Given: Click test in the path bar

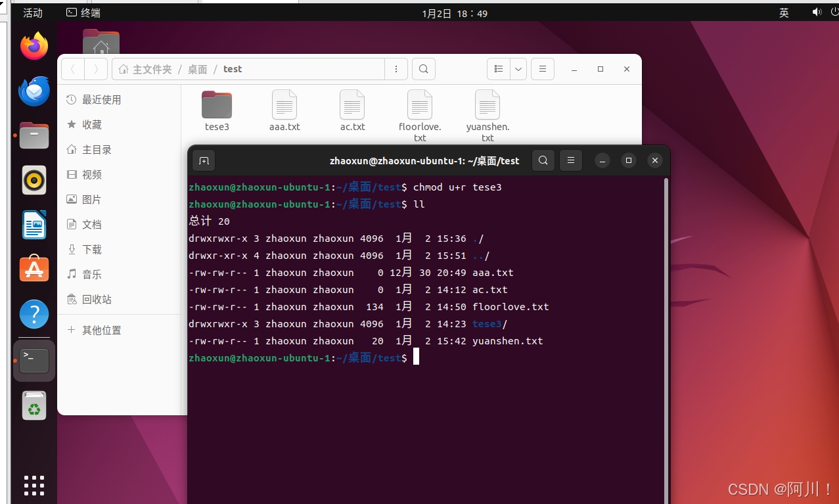Looking at the screenshot, I should [x=233, y=69].
